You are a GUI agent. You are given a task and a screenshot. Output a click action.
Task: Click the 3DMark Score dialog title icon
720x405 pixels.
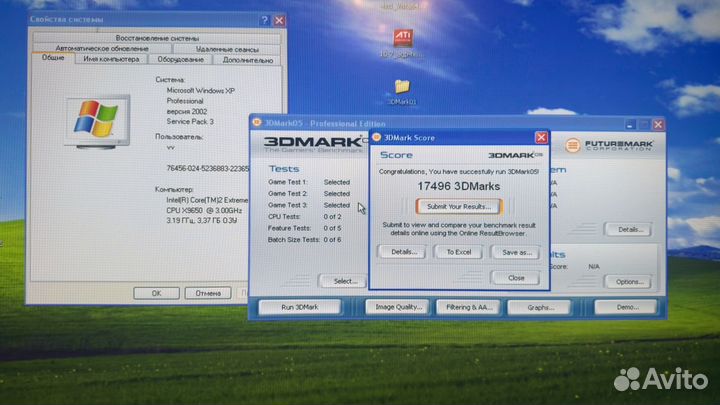pos(377,138)
